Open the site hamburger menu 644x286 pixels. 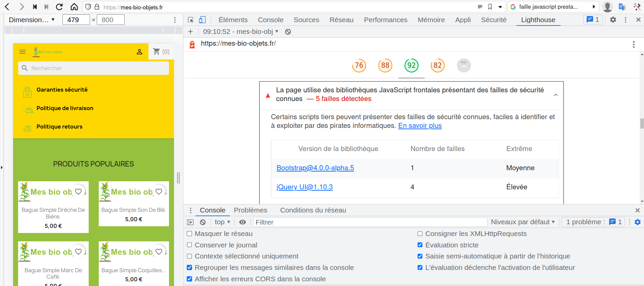coord(23,52)
